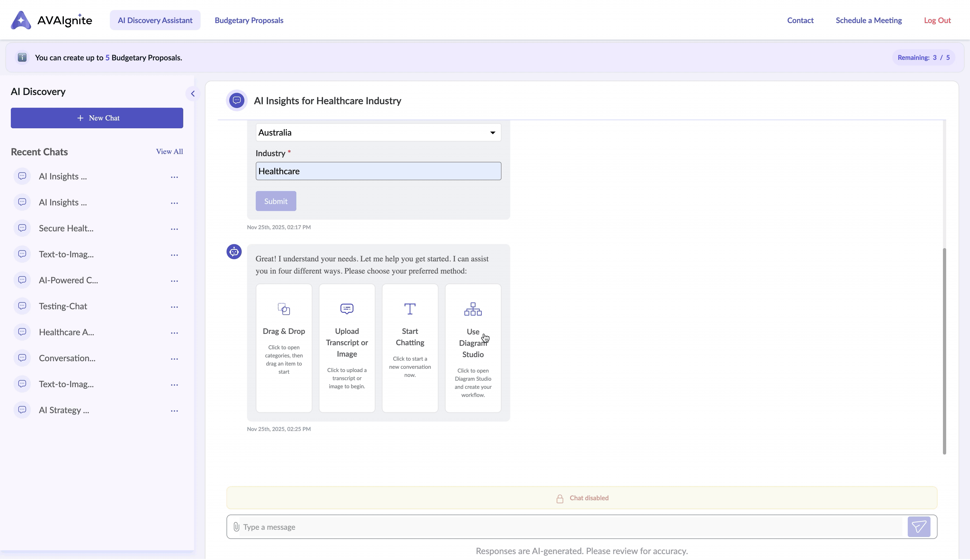
Task: Open options menu for AI Strategy chat
Action: pyautogui.click(x=174, y=411)
